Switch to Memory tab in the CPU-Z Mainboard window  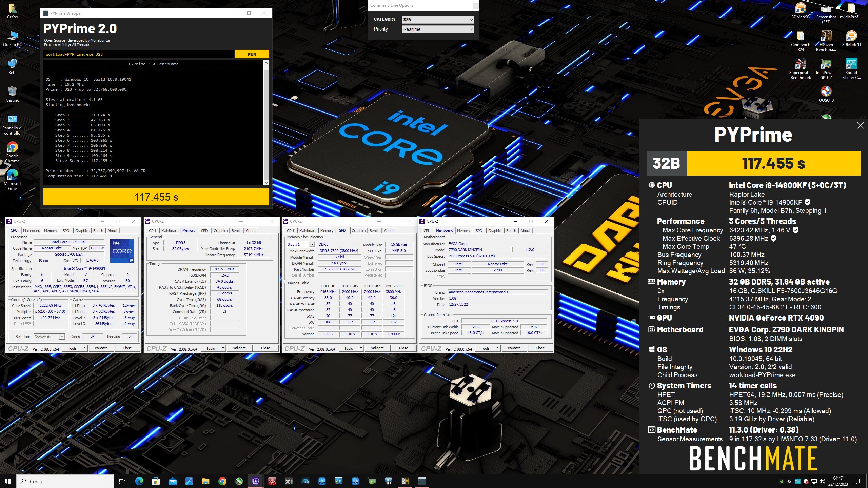[463, 231]
